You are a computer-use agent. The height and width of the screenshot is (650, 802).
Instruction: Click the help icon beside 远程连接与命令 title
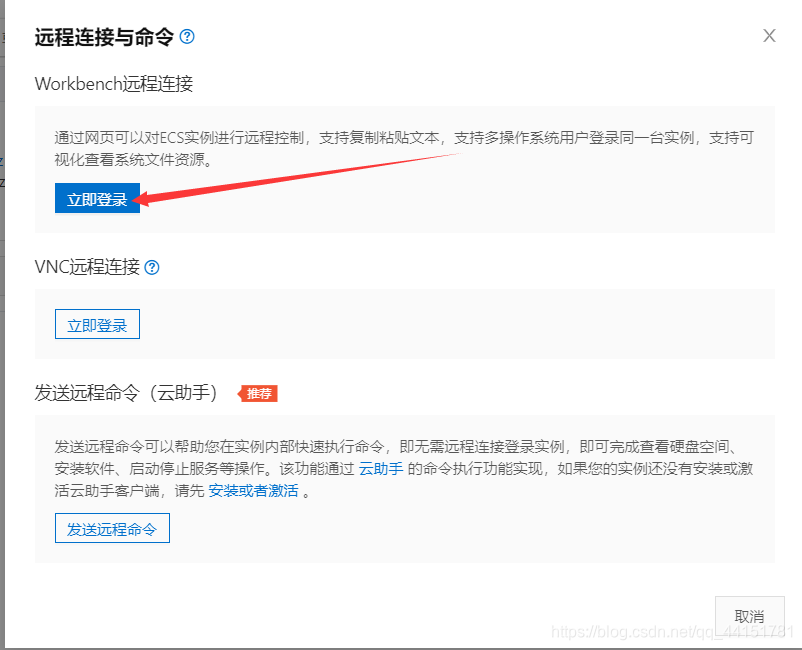click(187, 37)
